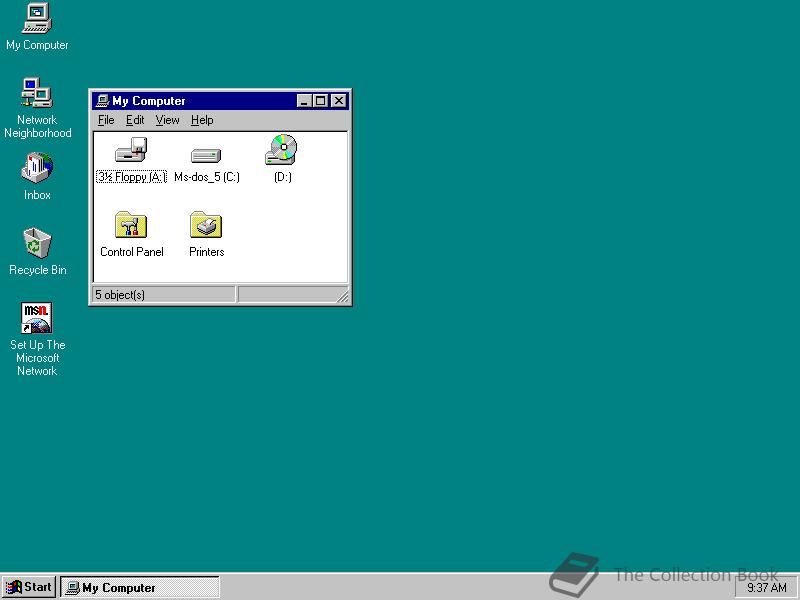Screen dimensions: 800x600
Task: Select the 3½ Floppy (A:) drive icon
Action: (131, 150)
